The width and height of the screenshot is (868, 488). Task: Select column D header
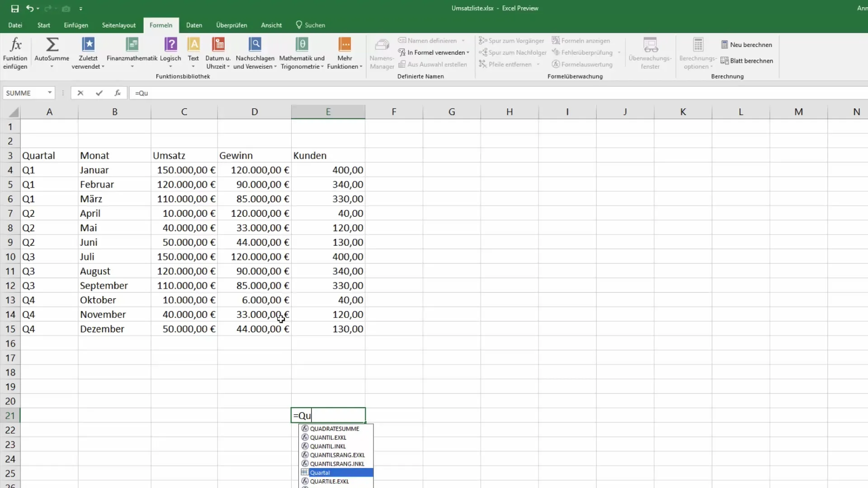[255, 112]
